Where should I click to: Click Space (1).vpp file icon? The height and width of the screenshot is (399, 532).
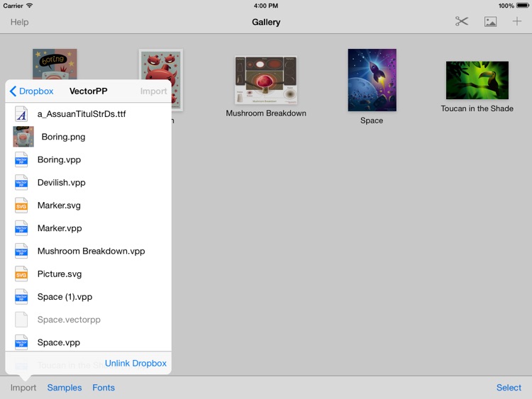point(21,297)
